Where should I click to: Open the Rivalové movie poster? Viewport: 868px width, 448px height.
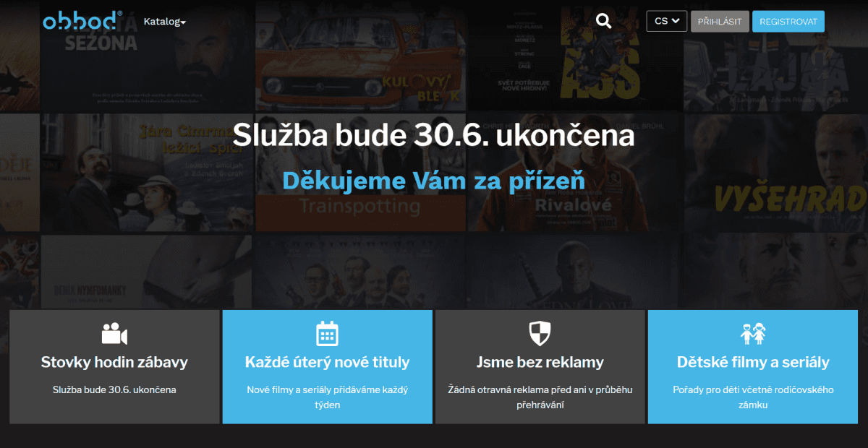point(574,173)
